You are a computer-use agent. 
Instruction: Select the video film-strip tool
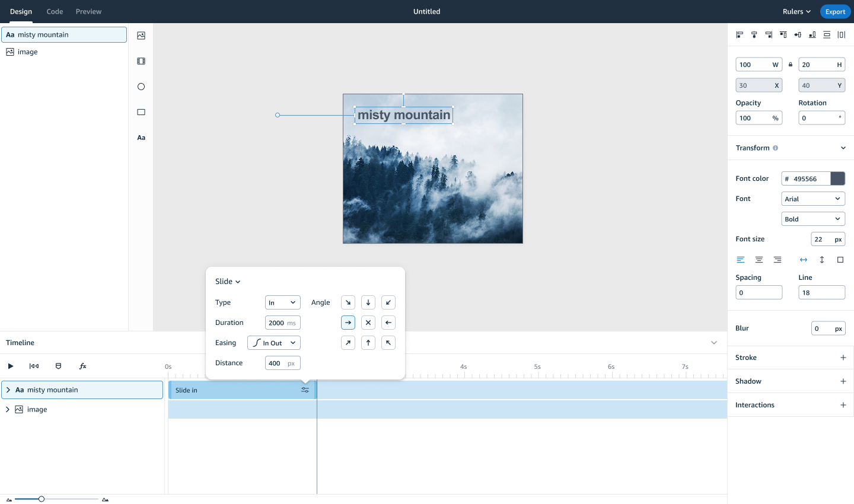(x=141, y=61)
